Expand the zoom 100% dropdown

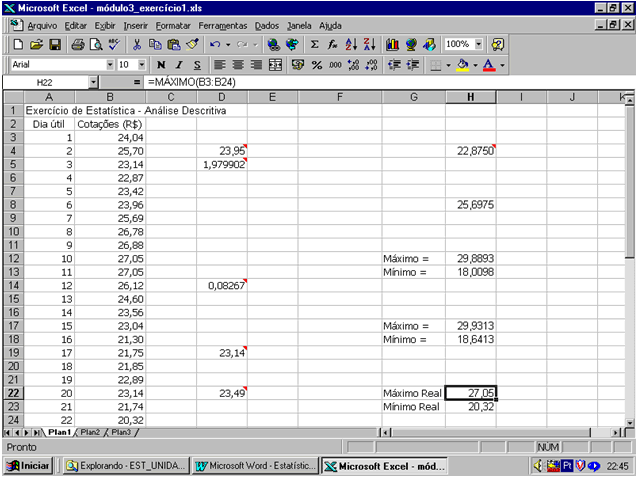479,45
